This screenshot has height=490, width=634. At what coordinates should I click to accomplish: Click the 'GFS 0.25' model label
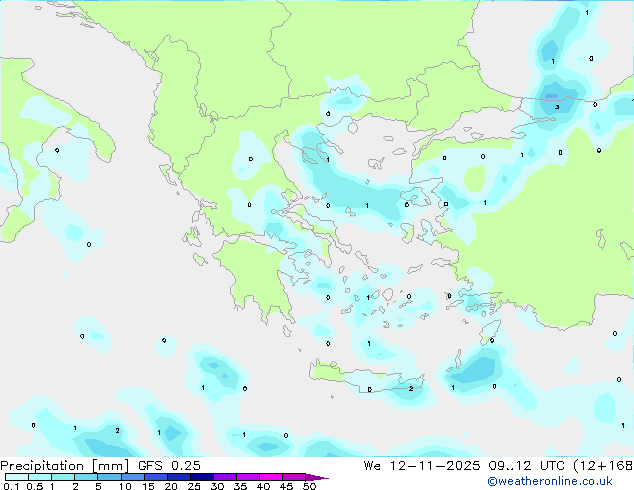click(169, 466)
